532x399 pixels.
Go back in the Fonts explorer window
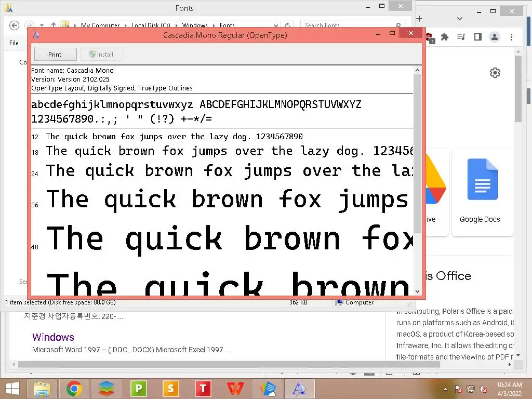click(x=14, y=25)
